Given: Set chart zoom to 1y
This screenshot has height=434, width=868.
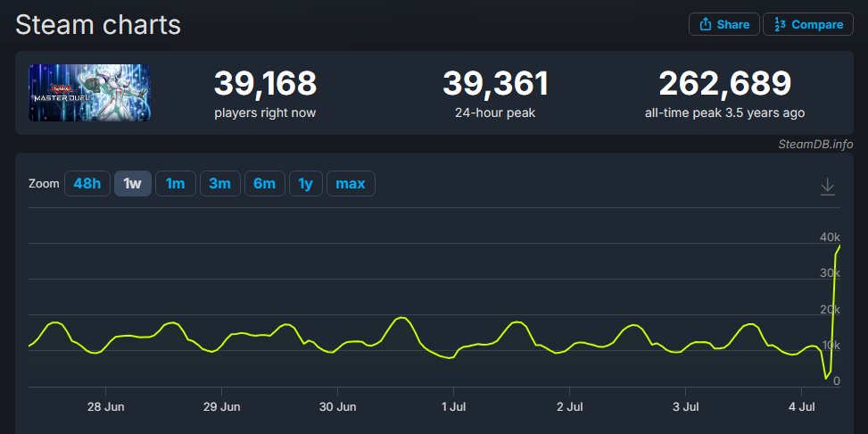Looking at the screenshot, I should pos(306,183).
